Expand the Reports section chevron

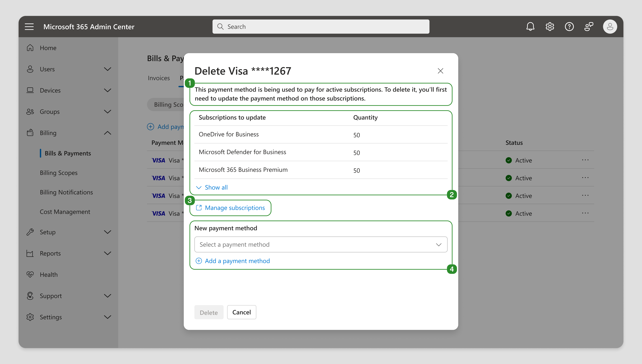pyautogui.click(x=107, y=253)
